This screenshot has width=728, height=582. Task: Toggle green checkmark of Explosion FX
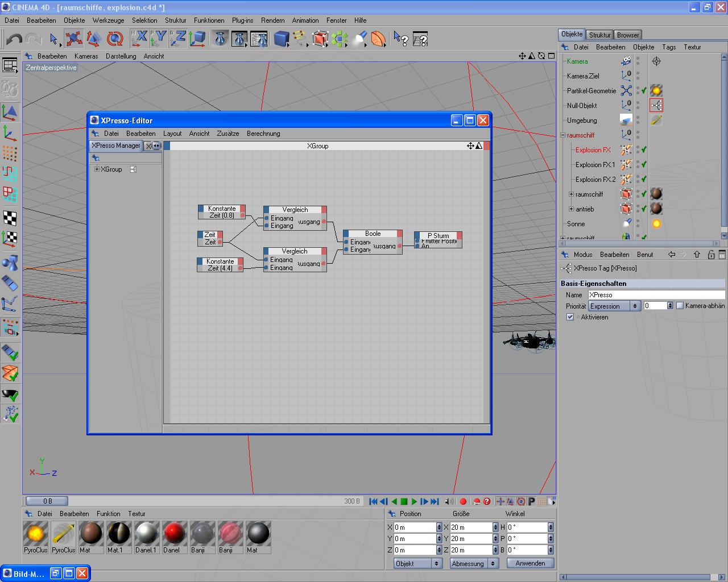tap(644, 150)
